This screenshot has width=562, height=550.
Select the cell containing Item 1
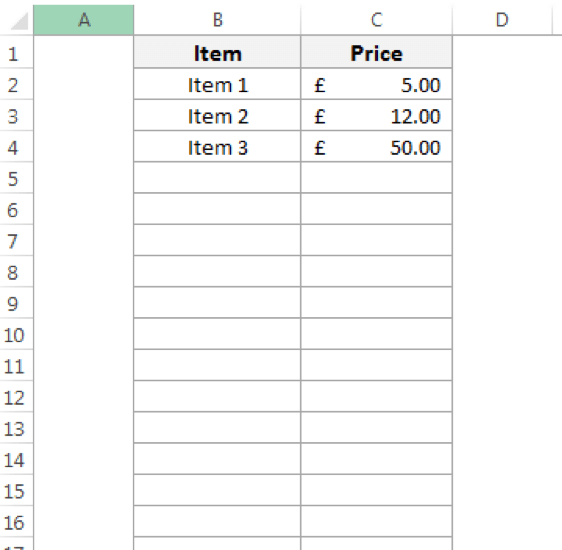(217, 84)
